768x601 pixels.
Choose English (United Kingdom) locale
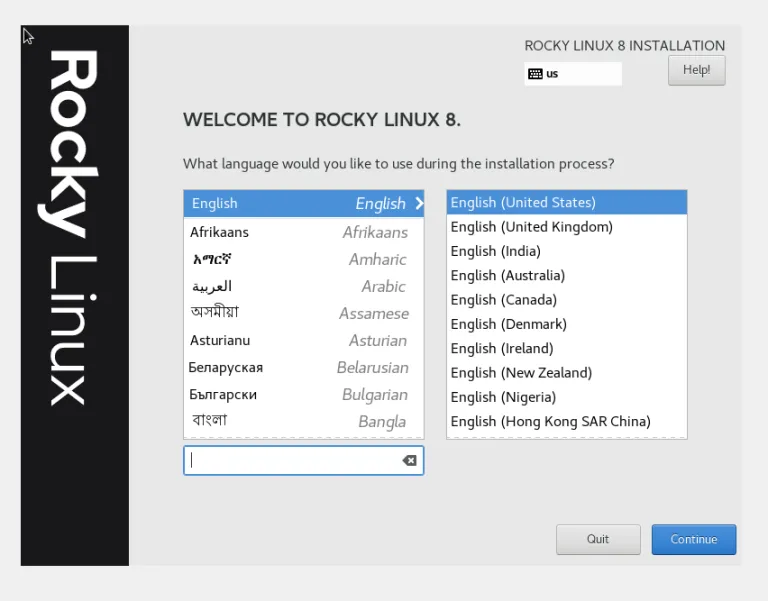567,227
